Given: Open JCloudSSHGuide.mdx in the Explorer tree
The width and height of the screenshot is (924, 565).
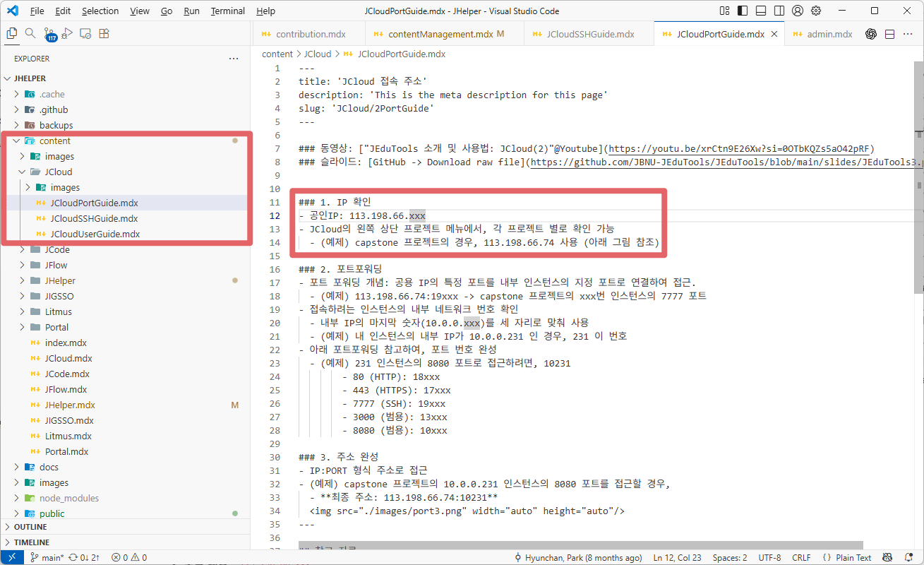Looking at the screenshot, I should (x=93, y=218).
